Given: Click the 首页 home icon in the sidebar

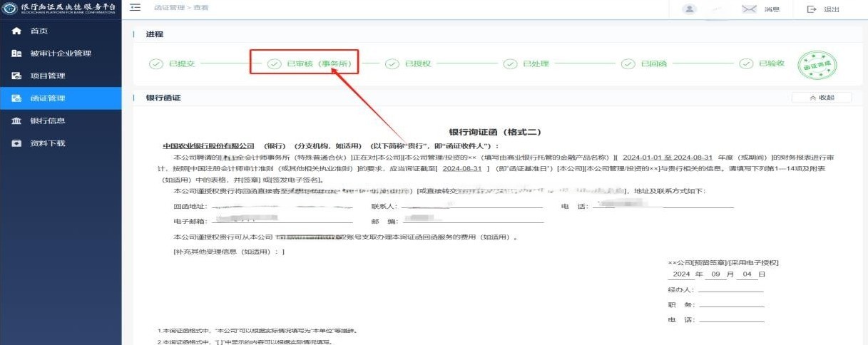Looking at the screenshot, I should tap(16, 31).
